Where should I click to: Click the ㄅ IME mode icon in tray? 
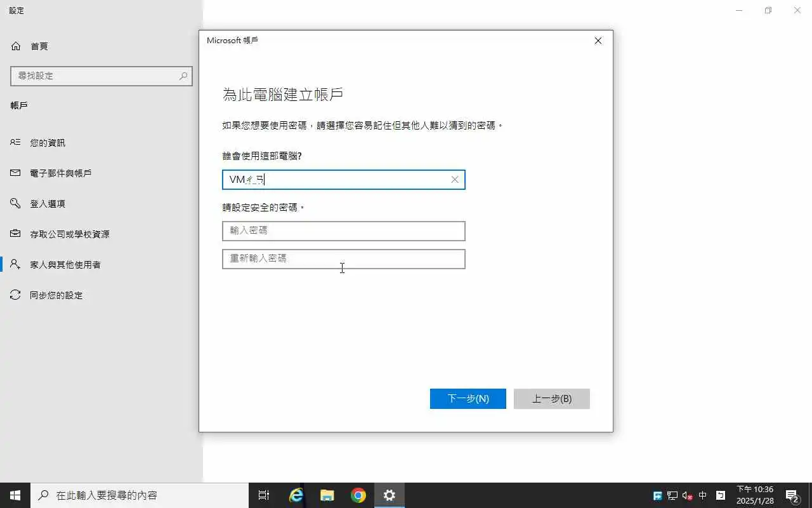click(721, 495)
